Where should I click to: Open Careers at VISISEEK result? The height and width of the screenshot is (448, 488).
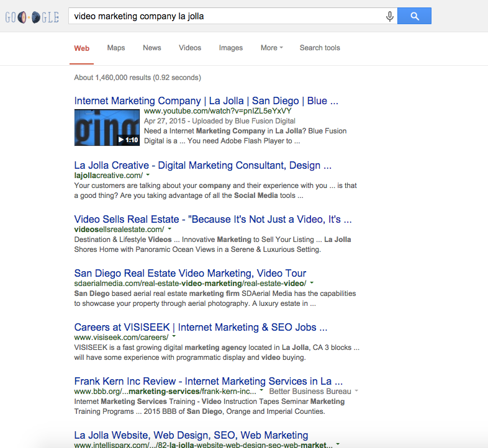(x=201, y=327)
